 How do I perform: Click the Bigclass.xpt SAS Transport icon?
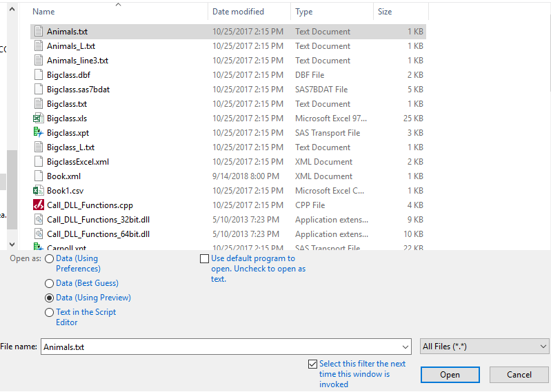[x=39, y=133]
